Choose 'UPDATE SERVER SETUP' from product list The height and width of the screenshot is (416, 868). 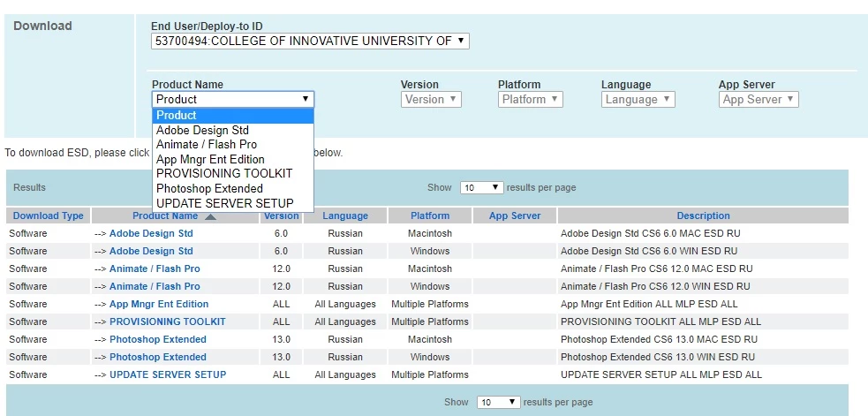pyautogui.click(x=233, y=203)
